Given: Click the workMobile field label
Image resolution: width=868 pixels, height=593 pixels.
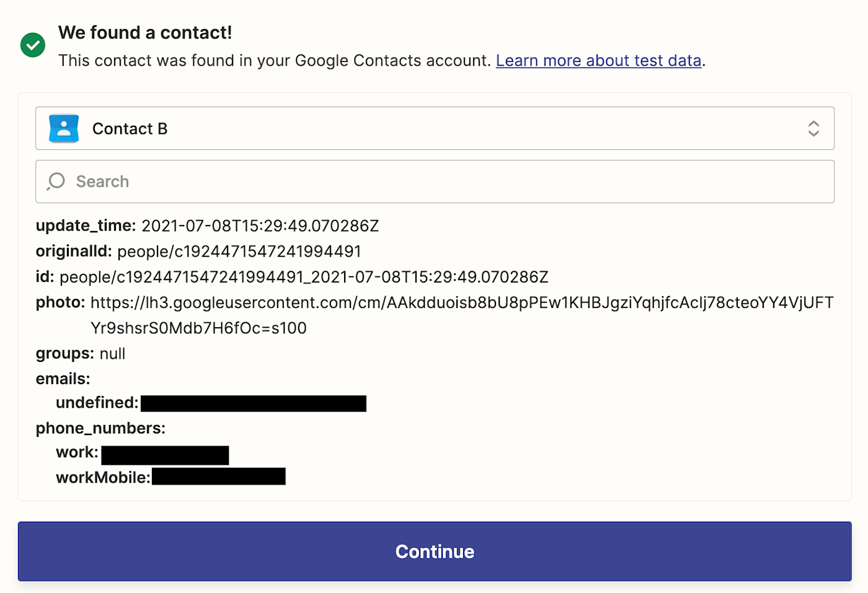Looking at the screenshot, I should click(103, 478).
